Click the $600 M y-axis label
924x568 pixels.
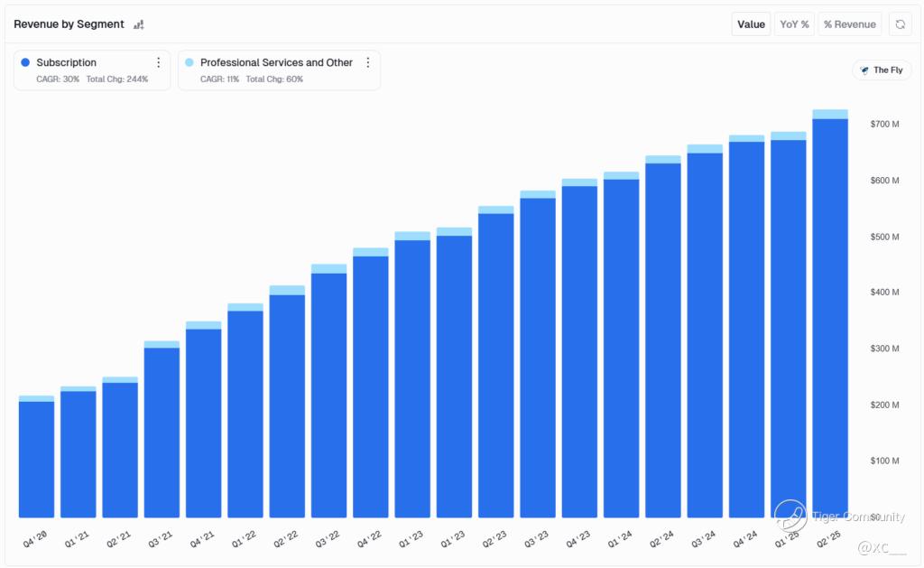point(884,181)
